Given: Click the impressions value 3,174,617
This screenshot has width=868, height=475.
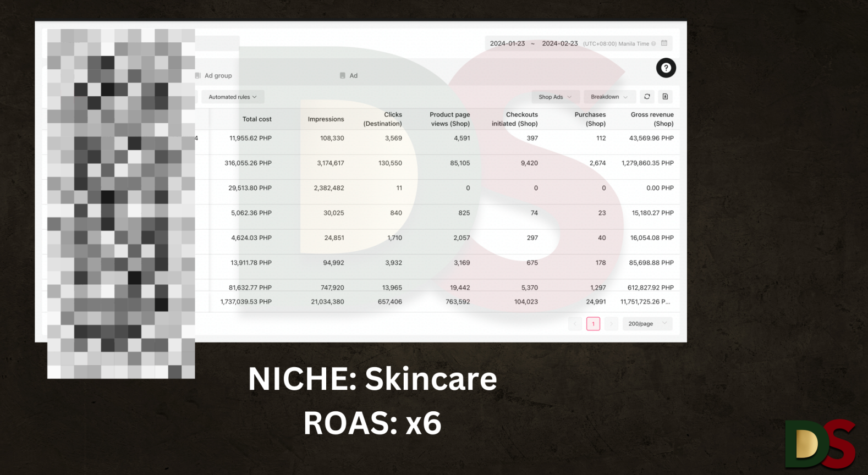Looking at the screenshot, I should (331, 163).
